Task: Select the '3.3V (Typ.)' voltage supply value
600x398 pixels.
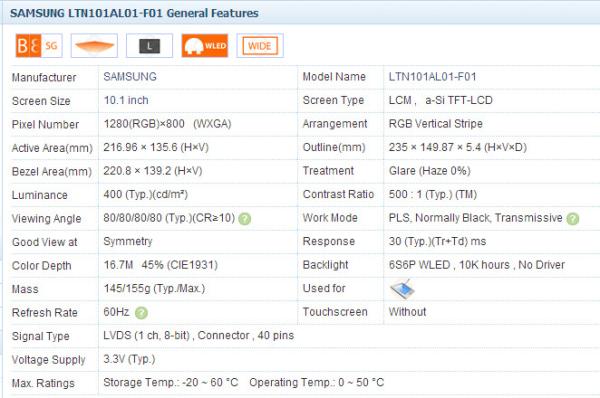Action: [x=129, y=359]
